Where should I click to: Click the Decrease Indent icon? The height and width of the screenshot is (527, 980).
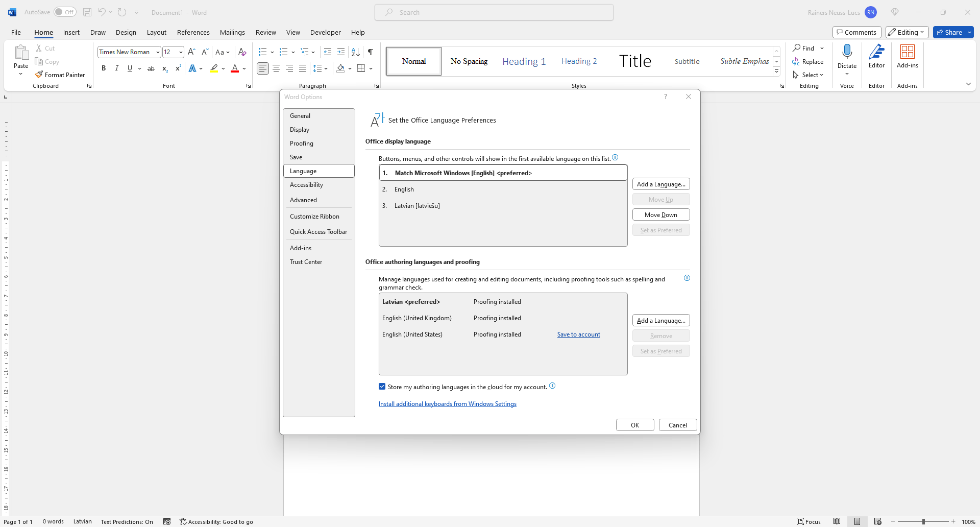pyautogui.click(x=328, y=52)
